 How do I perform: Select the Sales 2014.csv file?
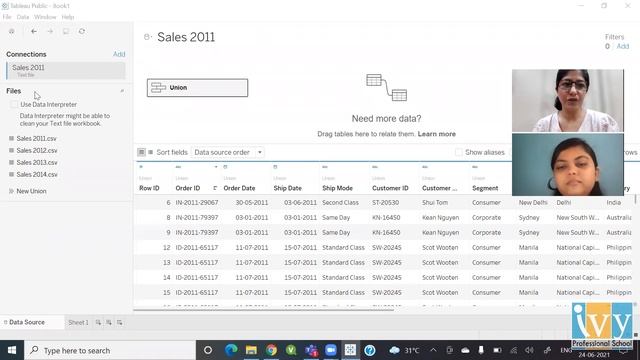[37, 174]
